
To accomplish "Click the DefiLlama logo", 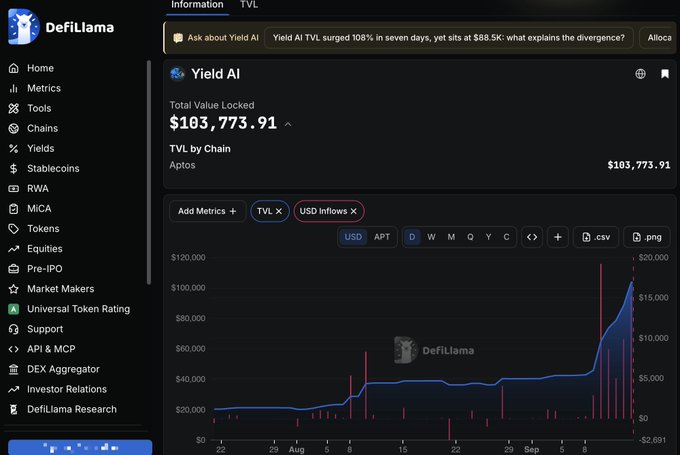I will 61,27.
